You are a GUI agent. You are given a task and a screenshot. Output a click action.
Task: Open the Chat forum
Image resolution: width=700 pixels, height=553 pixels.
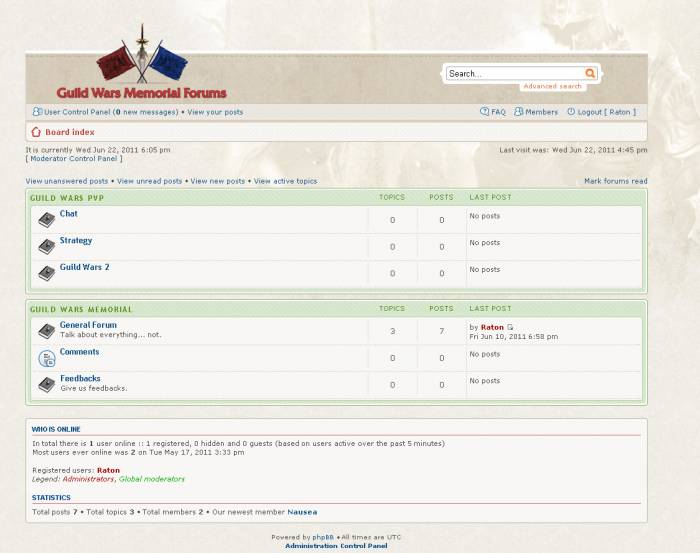click(x=69, y=214)
